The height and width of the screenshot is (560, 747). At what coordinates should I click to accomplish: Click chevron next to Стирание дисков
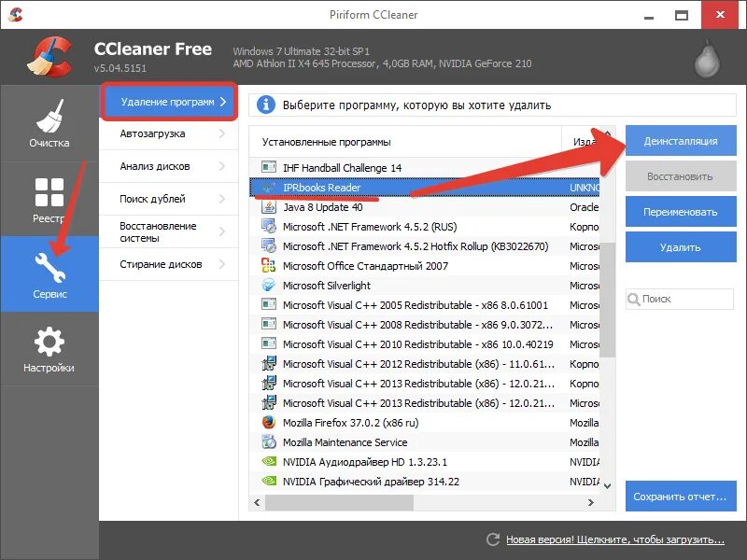pyautogui.click(x=222, y=264)
